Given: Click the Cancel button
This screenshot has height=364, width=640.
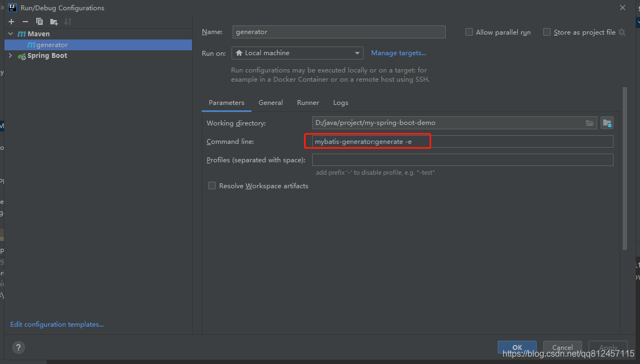Looking at the screenshot, I should pos(563,347).
